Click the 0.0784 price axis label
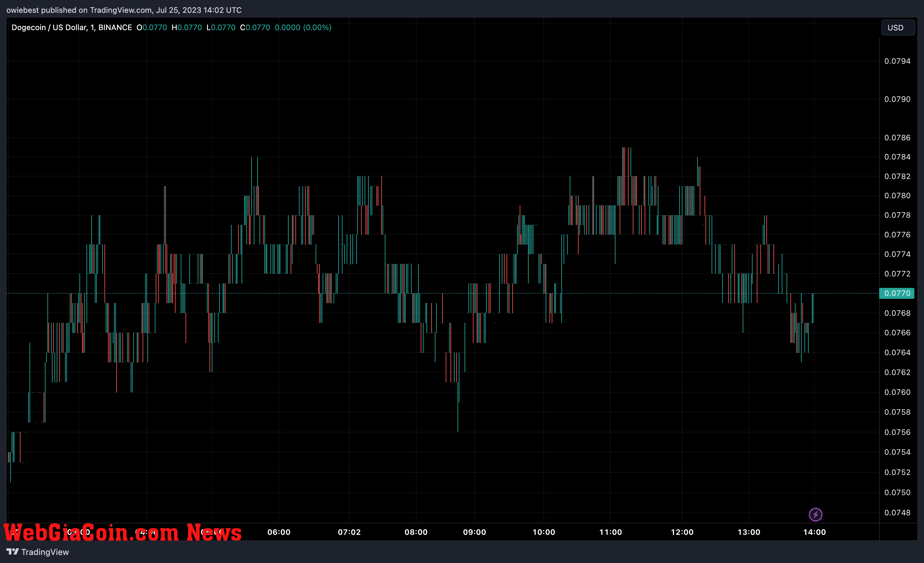 (x=897, y=157)
